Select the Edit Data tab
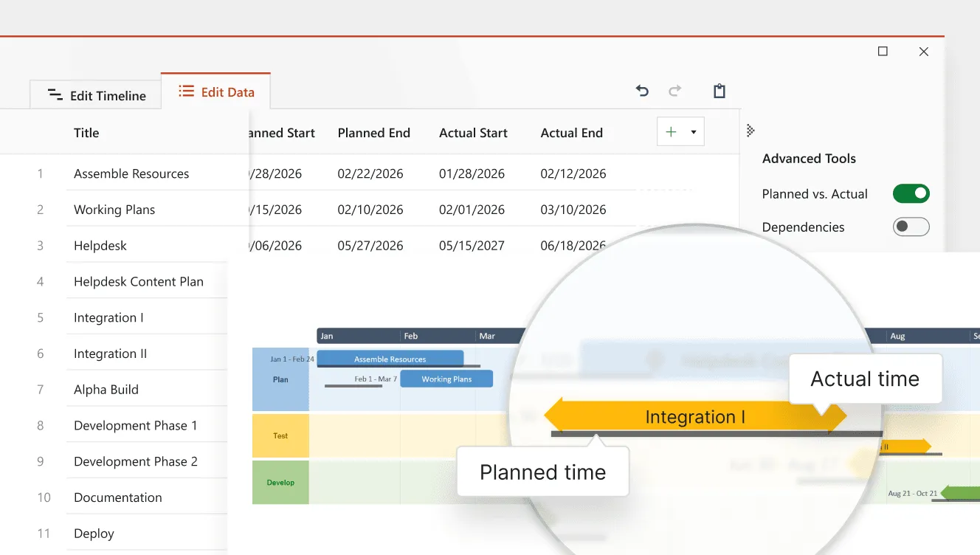This screenshot has height=555, width=980. tap(216, 92)
